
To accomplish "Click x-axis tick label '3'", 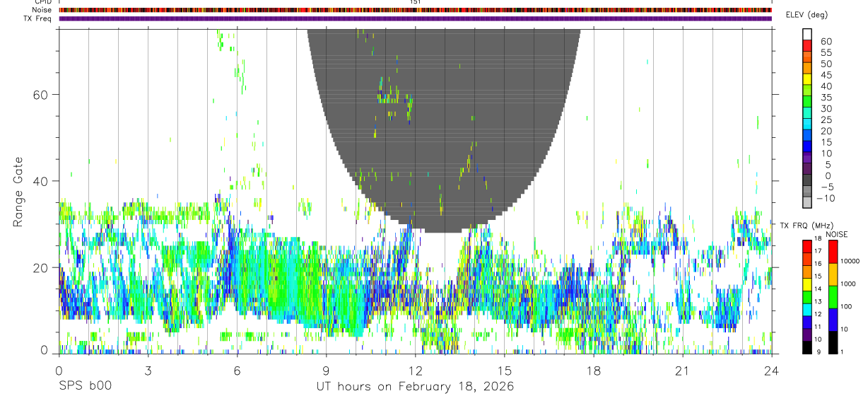I will (148, 370).
